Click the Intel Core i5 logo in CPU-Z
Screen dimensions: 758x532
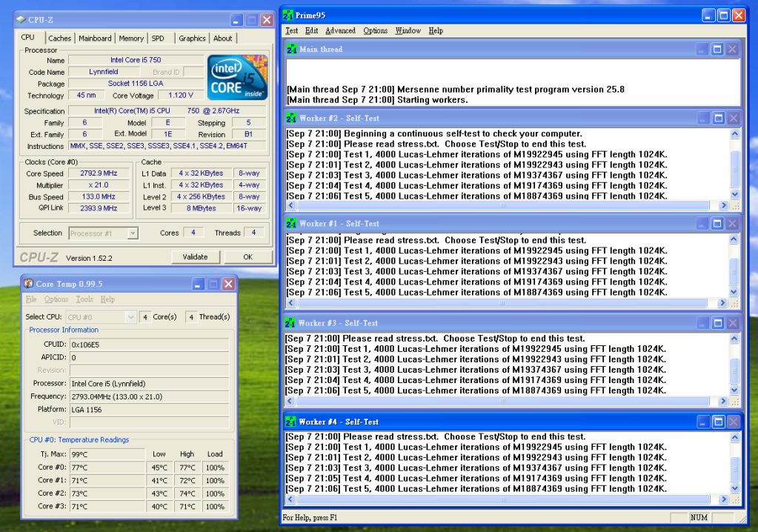(237, 77)
